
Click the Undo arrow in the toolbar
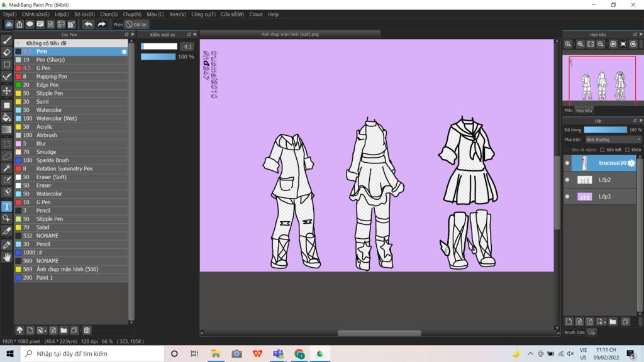[88, 25]
